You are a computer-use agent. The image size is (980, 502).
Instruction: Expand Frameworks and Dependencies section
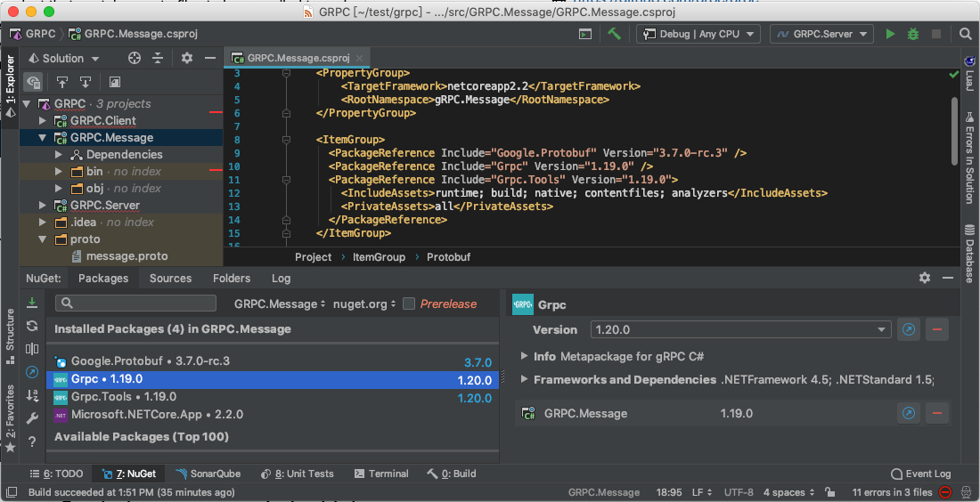(x=524, y=379)
